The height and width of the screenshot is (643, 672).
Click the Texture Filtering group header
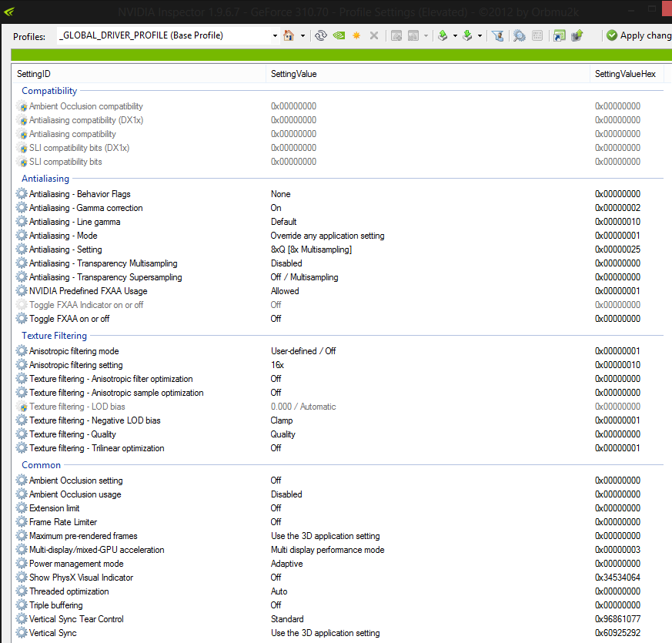coord(55,336)
